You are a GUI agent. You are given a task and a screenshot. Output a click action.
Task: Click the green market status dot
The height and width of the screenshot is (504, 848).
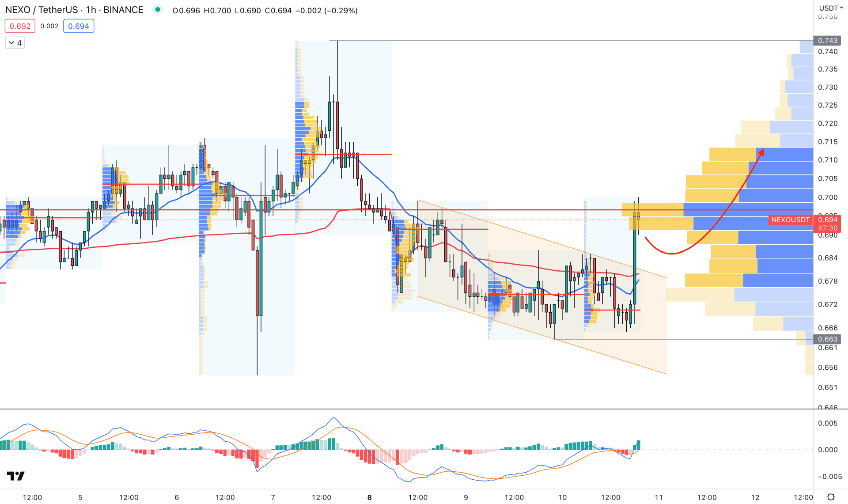click(158, 10)
